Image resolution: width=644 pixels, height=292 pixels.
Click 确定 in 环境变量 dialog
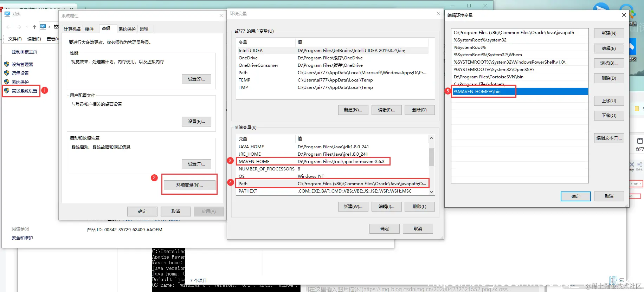click(385, 229)
